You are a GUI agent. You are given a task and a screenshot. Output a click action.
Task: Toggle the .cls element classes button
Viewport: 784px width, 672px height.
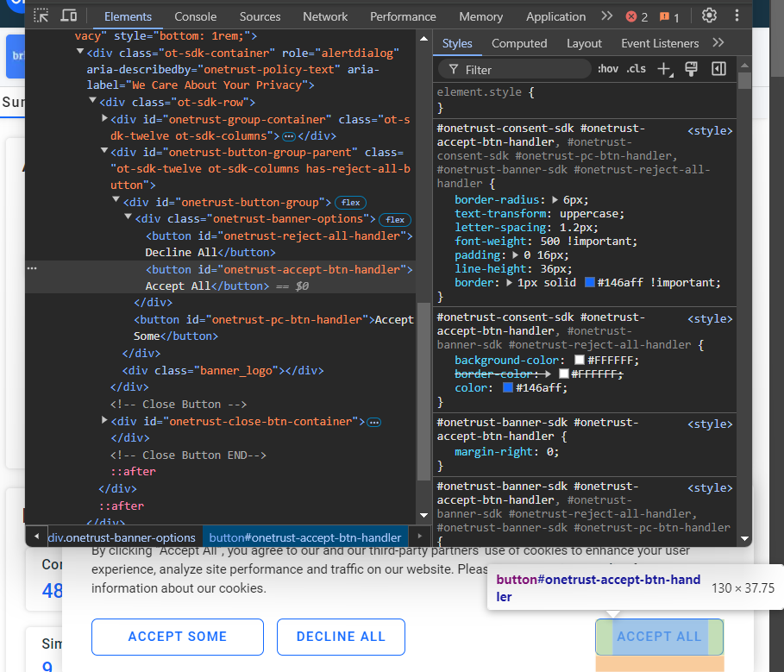(636, 70)
